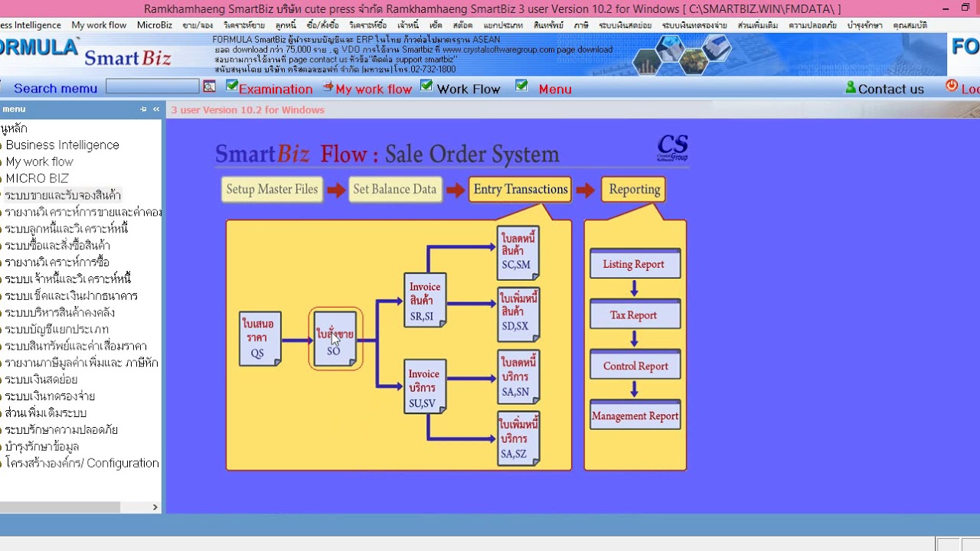Select ส่วนเพิ่มเติมระบบ in menu tree
The height and width of the screenshot is (551, 980).
[46, 413]
